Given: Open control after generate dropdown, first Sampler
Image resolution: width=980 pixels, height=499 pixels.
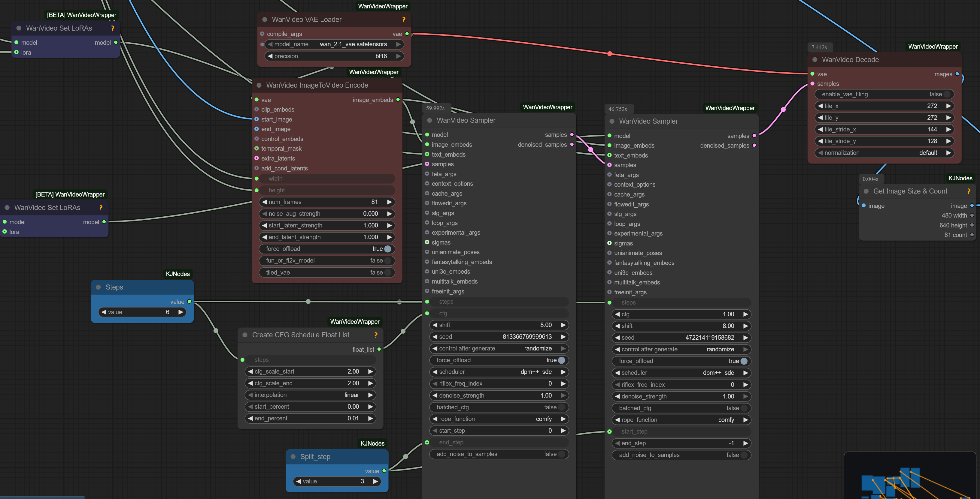Looking at the screenshot, I should tap(499, 348).
